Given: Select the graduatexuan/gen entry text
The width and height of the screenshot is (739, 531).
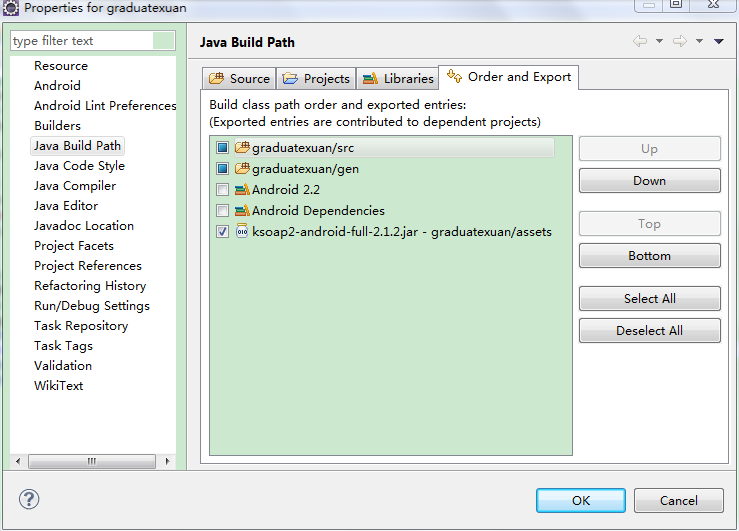Looking at the screenshot, I should click(x=305, y=169).
